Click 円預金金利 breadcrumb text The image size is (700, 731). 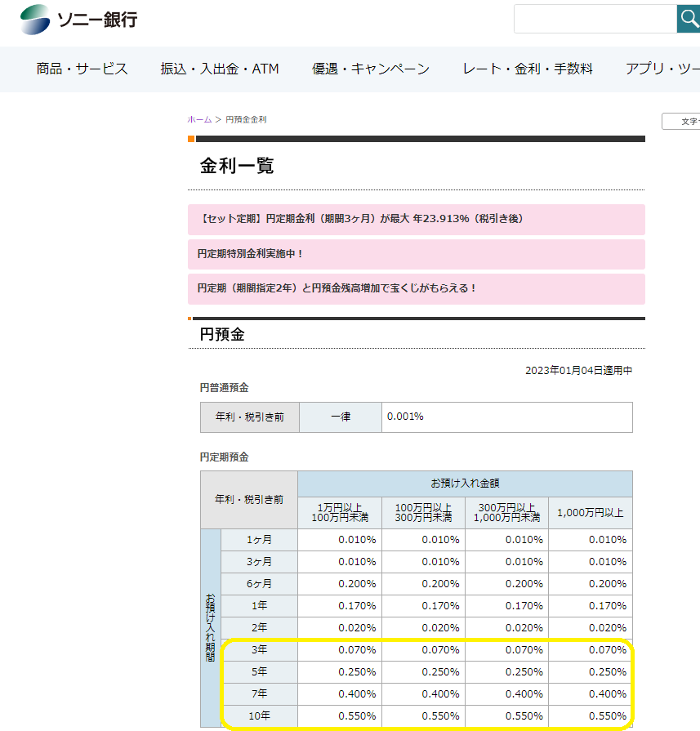246,119
